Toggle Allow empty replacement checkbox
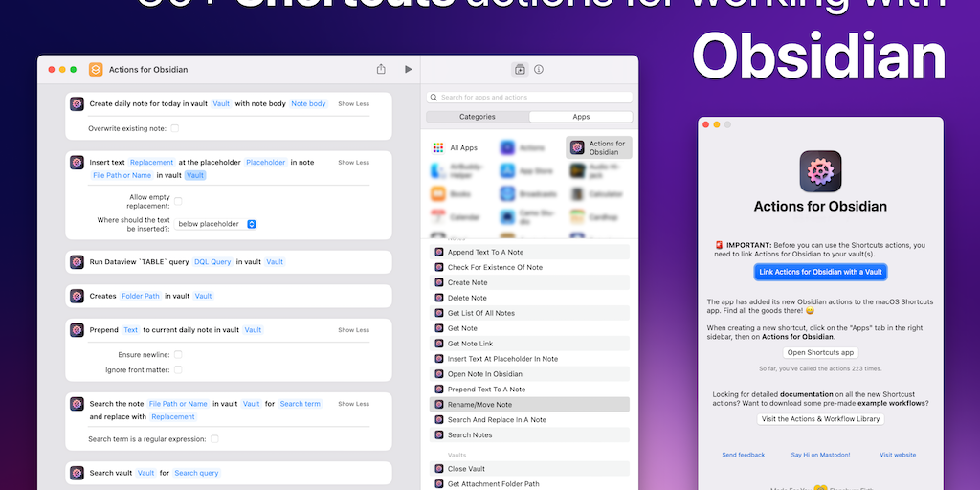 (x=178, y=201)
